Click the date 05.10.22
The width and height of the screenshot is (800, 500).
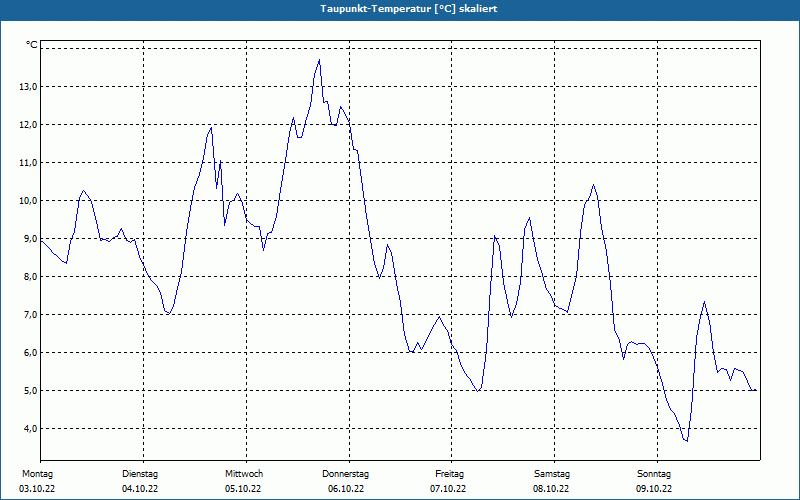(243, 489)
